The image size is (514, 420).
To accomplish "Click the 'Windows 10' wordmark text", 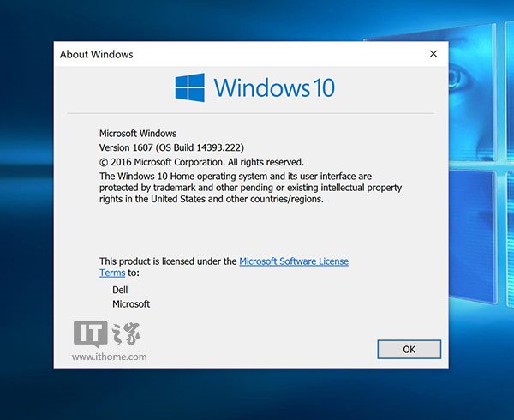I will coord(274,88).
